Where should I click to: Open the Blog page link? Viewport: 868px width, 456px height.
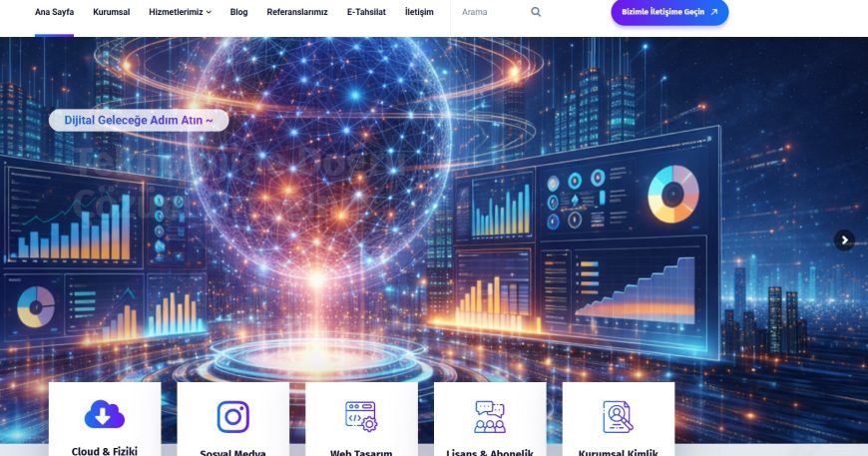[x=238, y=12]
